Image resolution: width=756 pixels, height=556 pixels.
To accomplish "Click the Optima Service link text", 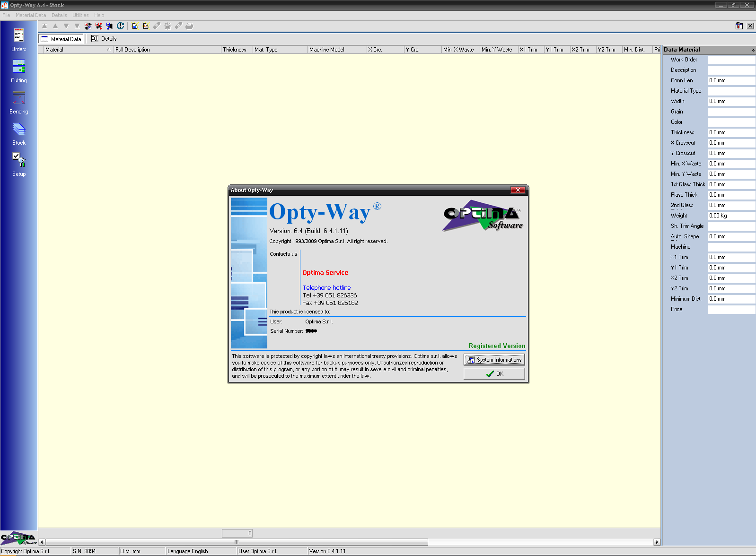I will coord(325,272).
